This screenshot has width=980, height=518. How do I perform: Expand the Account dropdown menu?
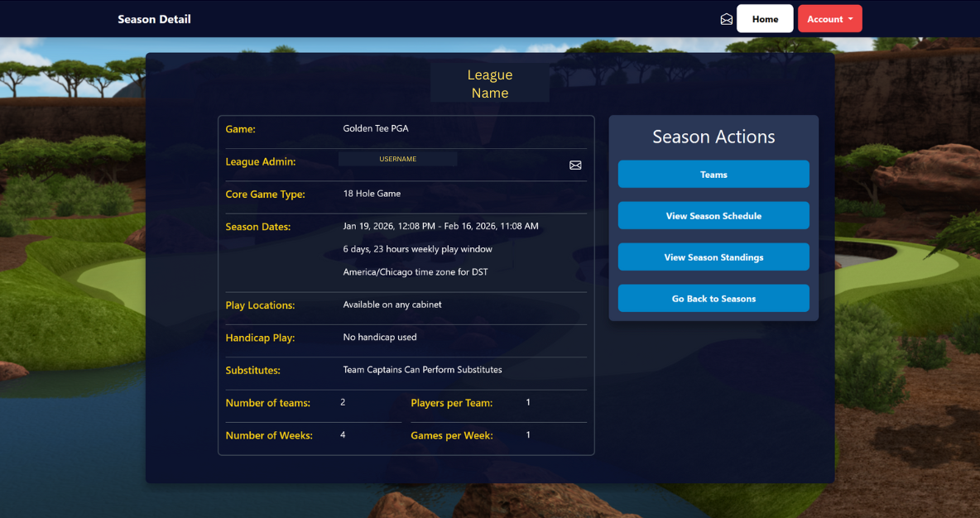click(829, 19)
